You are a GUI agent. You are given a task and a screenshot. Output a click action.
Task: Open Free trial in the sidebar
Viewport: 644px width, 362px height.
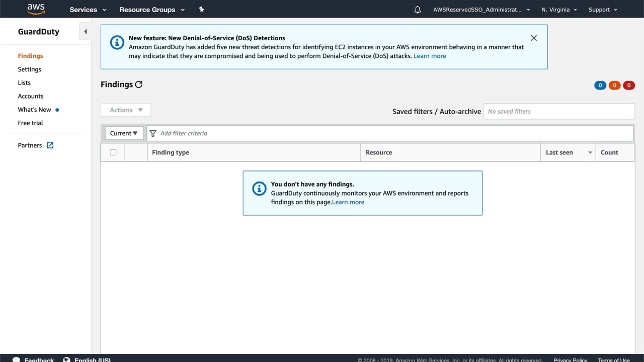coord(30,123)
